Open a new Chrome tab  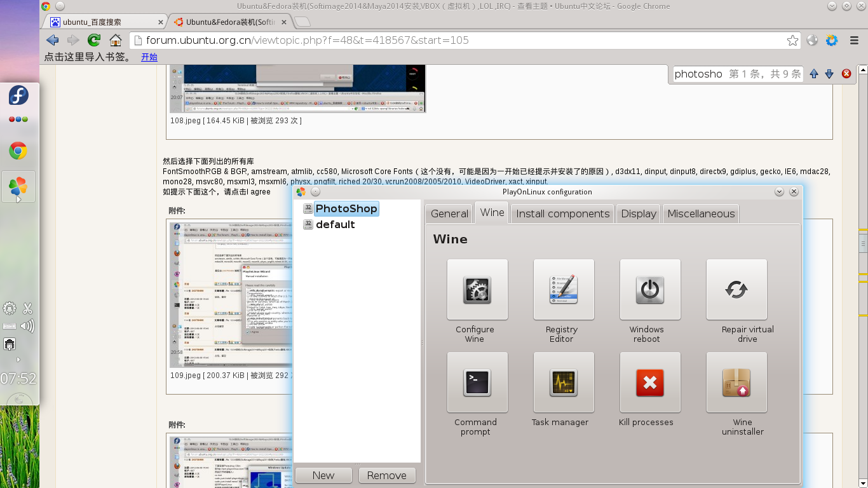302,22
